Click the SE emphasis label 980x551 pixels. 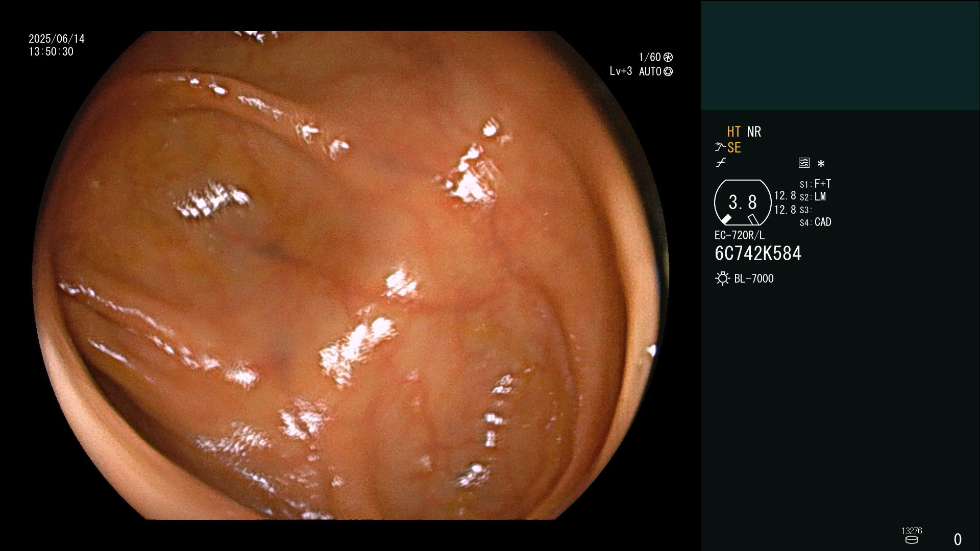pos(734,147)
